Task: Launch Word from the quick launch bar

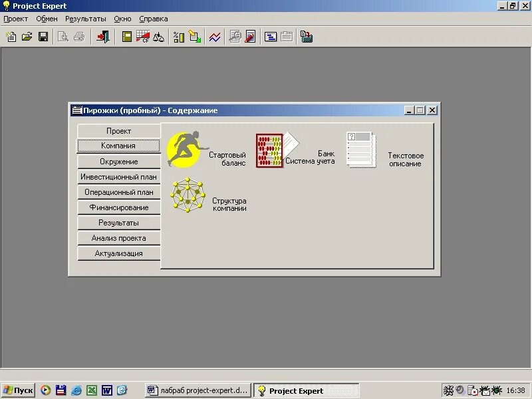Action: (x=107, y=390)
